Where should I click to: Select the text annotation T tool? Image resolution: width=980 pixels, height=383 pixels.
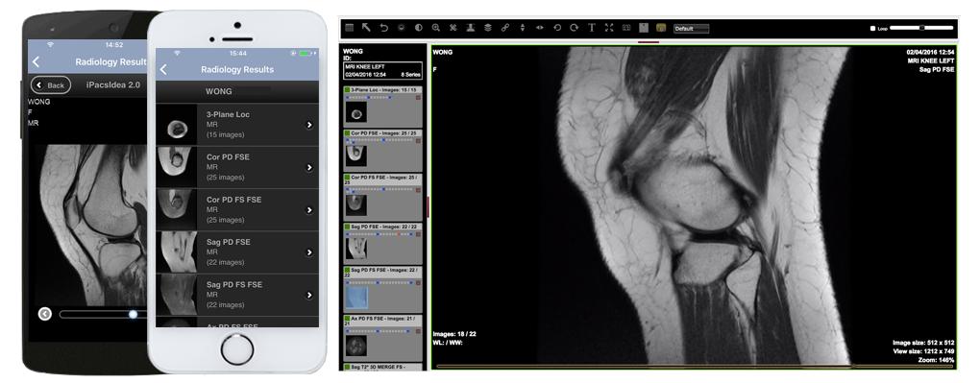591,28
